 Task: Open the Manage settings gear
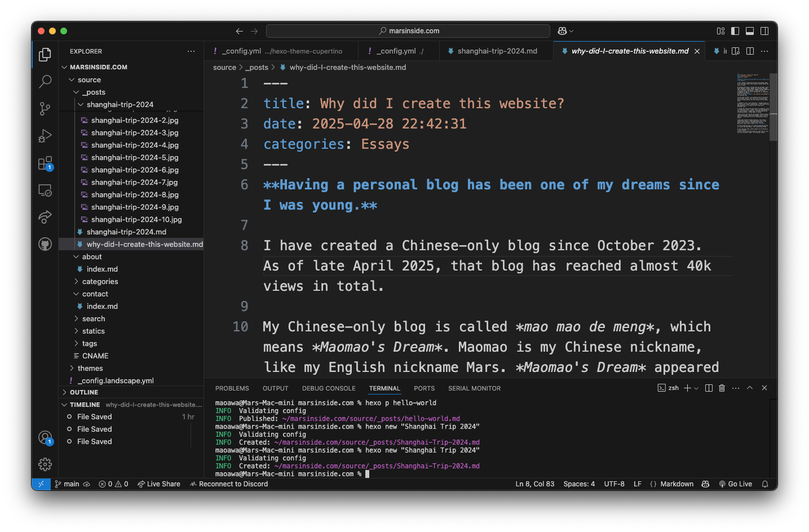45,464
